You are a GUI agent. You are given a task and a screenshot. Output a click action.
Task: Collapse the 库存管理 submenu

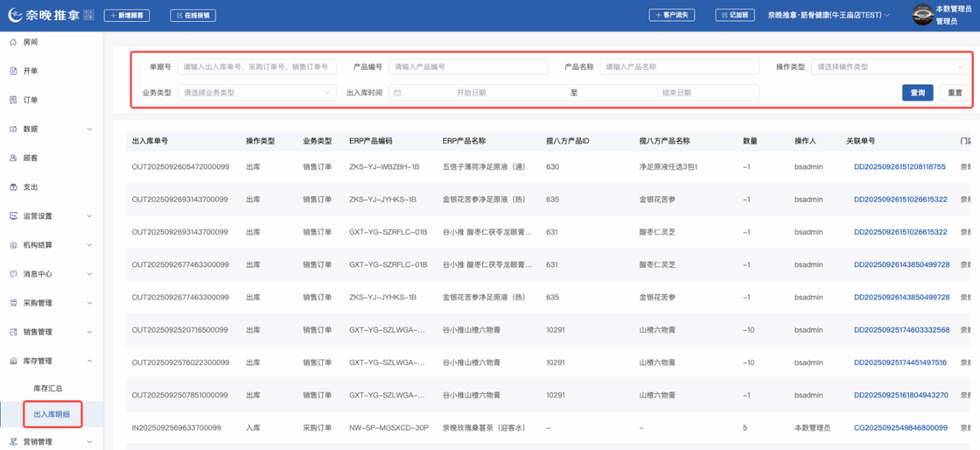pyautogui.click(x=89, y=361)
